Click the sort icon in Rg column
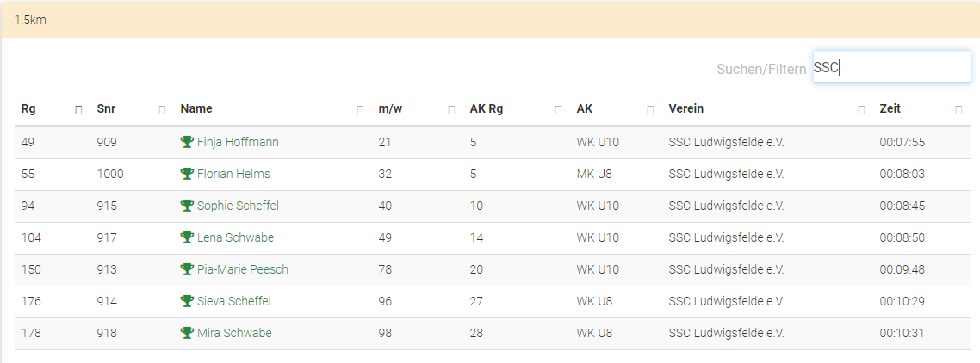This screenshot has width=980, height=363. (78, 110)
